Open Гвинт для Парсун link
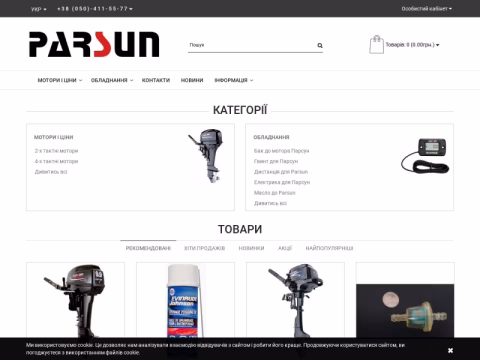Viewport: 480px width, 360px height. (276, 161)
